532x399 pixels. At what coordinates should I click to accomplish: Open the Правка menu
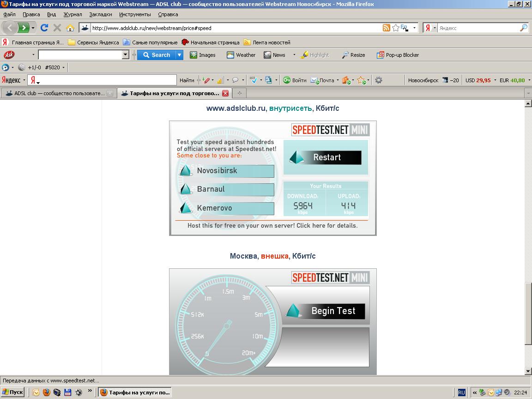click(x=31, y=14)
